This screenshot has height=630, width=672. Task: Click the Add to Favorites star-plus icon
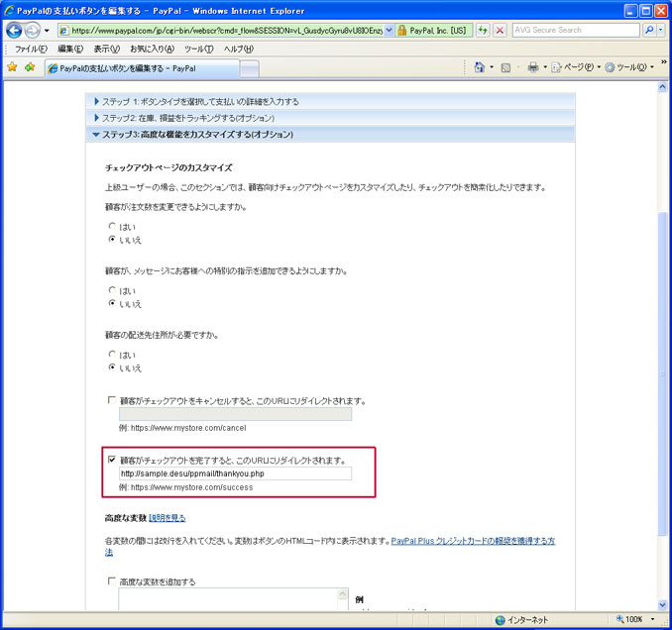[30, 67]
